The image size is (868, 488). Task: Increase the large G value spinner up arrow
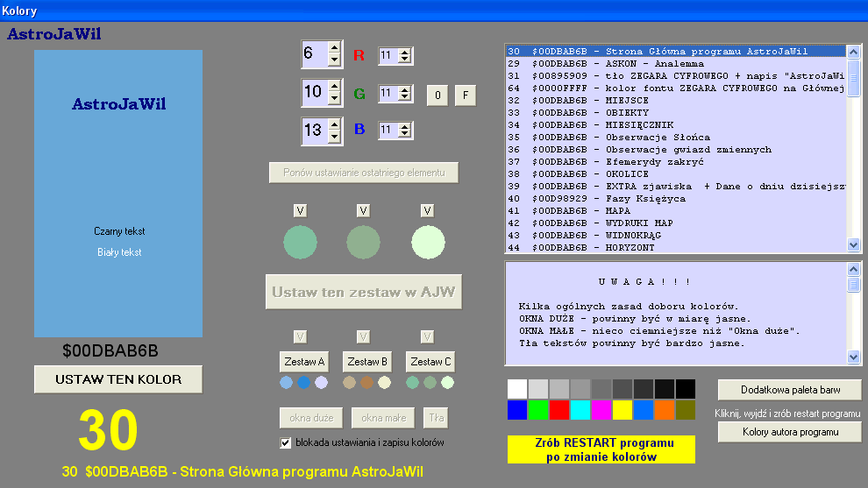click(334, 87)
